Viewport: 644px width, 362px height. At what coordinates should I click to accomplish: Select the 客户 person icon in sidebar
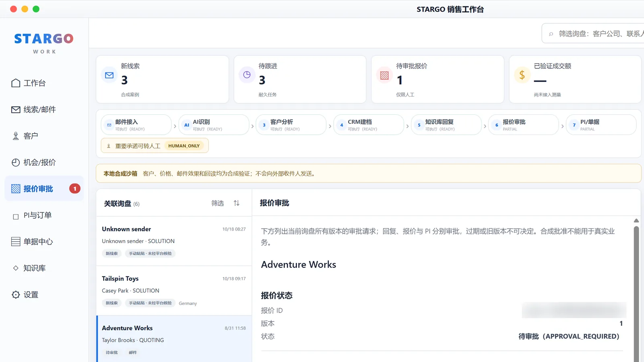16,136
